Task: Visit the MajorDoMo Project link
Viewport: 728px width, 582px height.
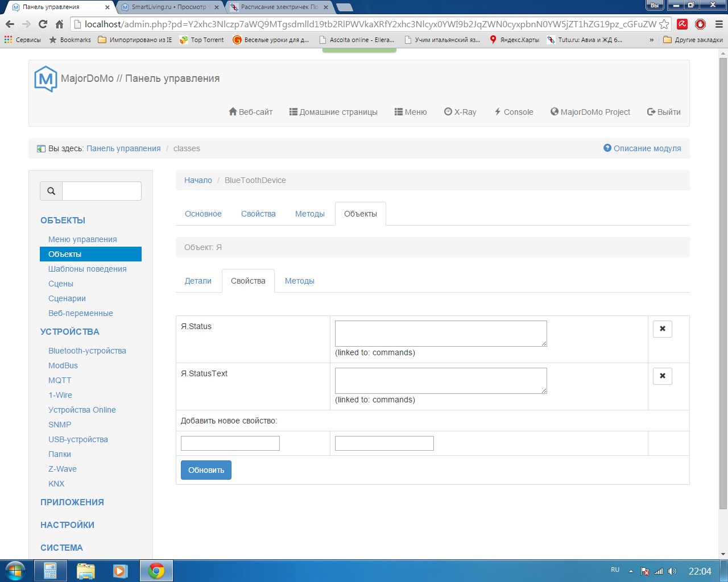Action: click(x=590, y=112)
